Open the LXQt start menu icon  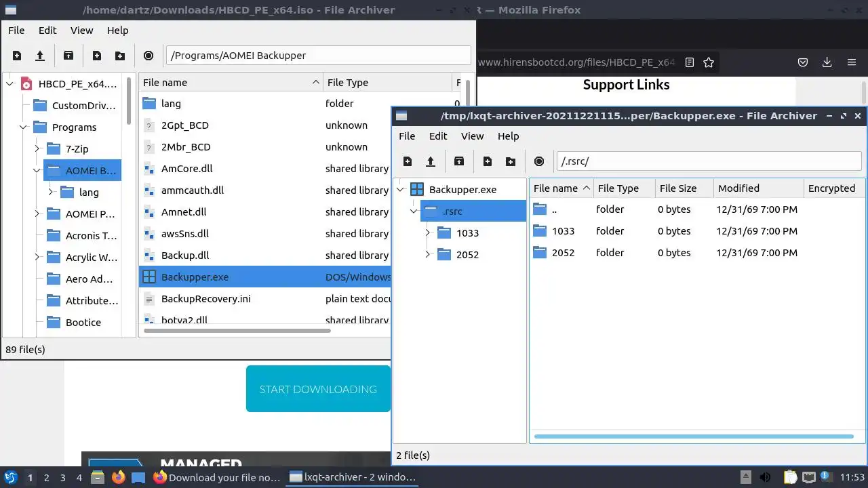point(10,477)
